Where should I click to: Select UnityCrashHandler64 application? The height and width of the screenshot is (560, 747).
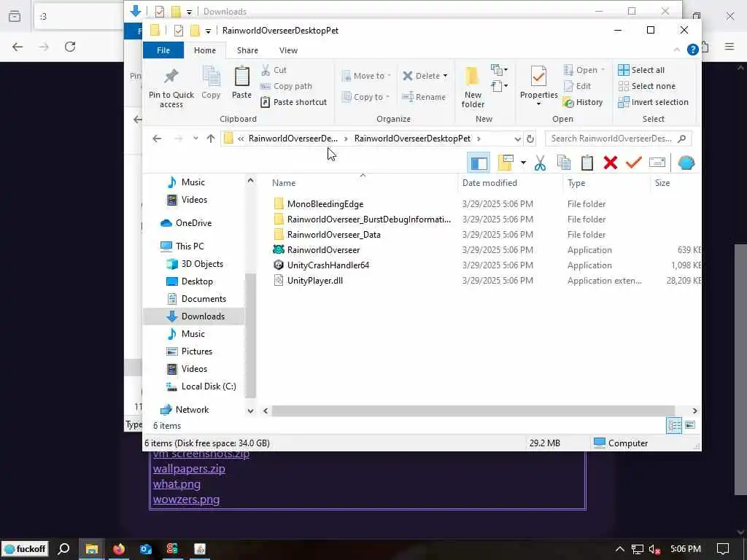[328, 265]
